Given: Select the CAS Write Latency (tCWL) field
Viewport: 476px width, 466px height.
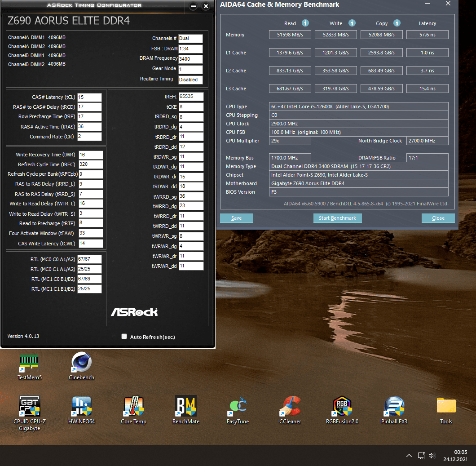Looking at the screenshot, I should [91, 243].
